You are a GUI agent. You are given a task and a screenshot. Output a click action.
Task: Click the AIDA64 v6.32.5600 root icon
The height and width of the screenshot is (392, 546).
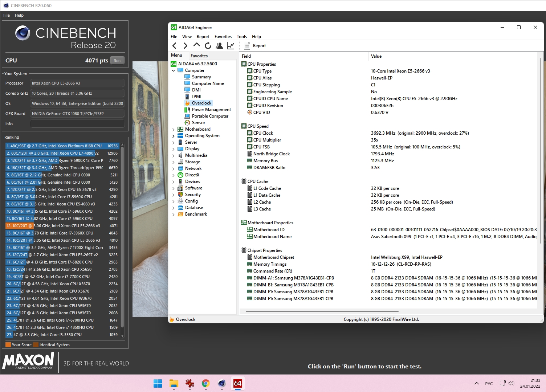(x=174, y=64)
